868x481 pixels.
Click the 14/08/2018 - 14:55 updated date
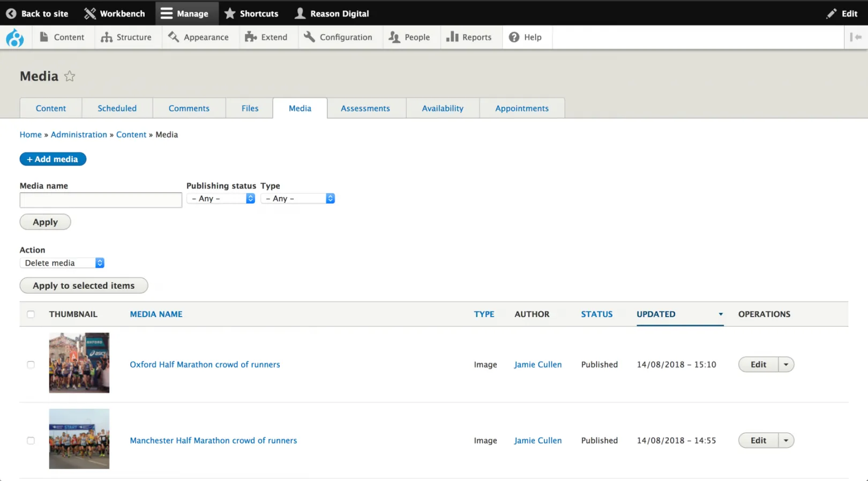point(676,441)
